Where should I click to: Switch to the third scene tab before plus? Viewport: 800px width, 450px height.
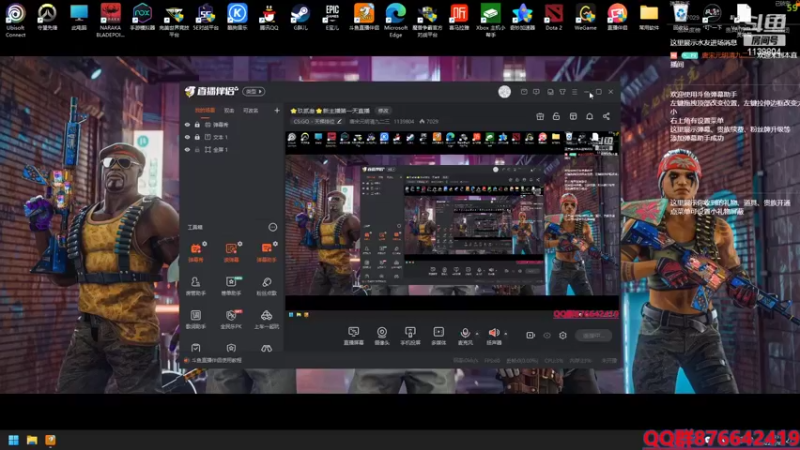tap(251, 110)
